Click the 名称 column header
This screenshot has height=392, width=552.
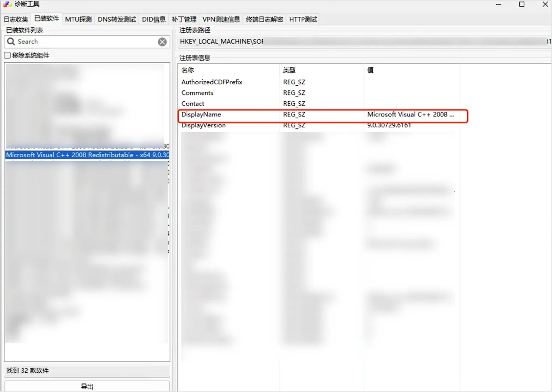(x=229, y=70)
